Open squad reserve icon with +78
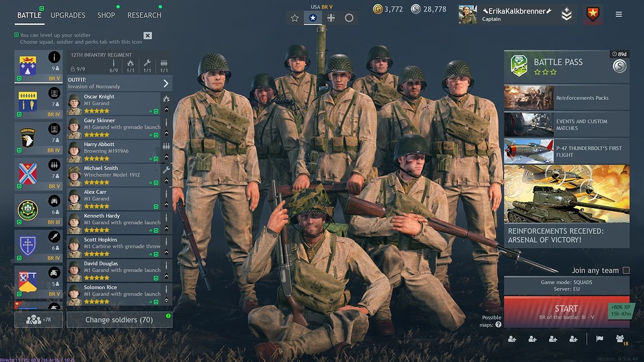The height and width of the screenshot is (362, 644). [x=39, y=319]
